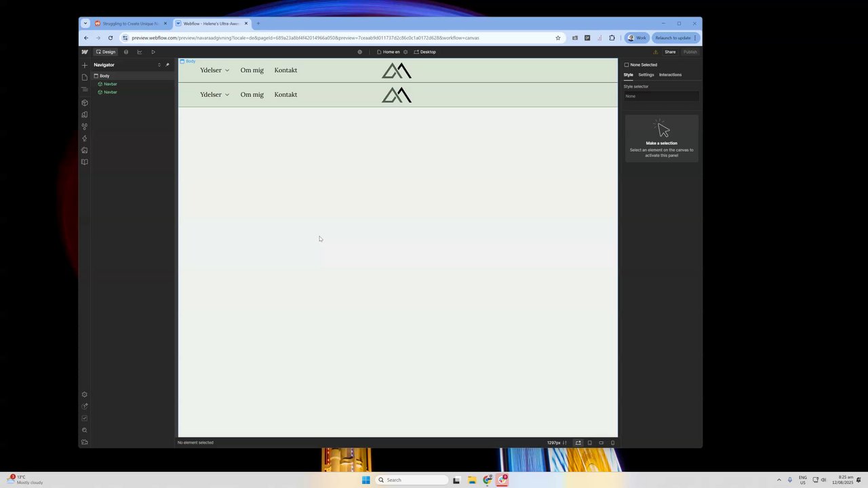This screenshot has width=868, height=488.
Task: Open the Audit checkmark icon panel
Action: click(84, 418)
